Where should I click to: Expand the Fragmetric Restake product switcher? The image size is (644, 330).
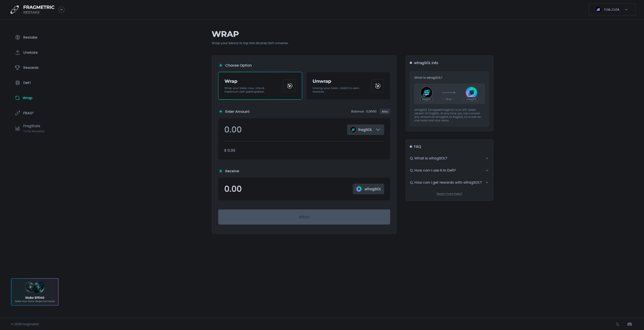61,10
